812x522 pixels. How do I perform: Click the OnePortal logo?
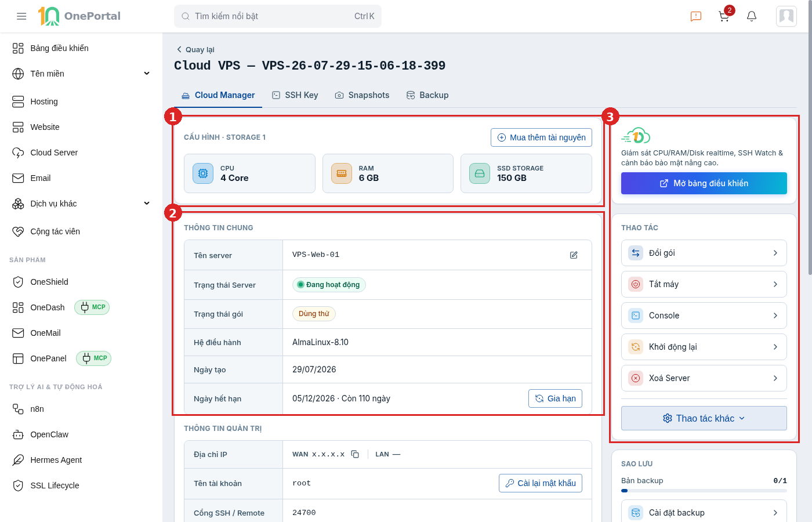click(x=79, y=16)
